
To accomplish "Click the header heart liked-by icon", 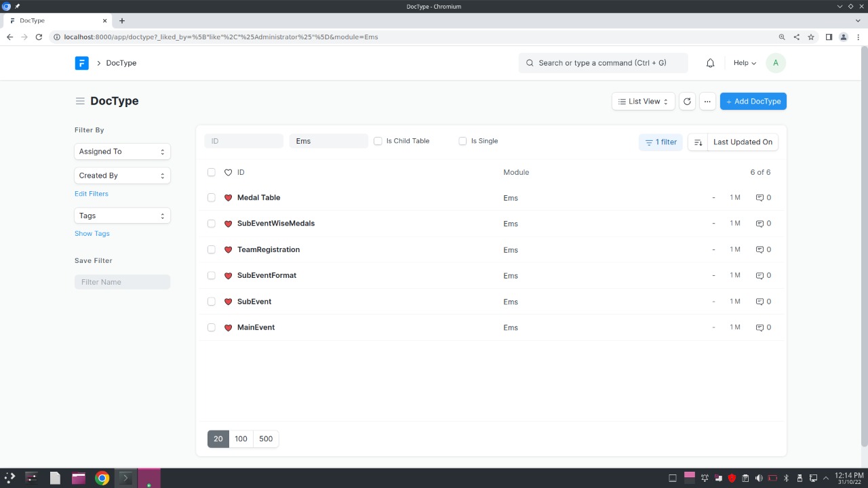I will tap(228, 172).
